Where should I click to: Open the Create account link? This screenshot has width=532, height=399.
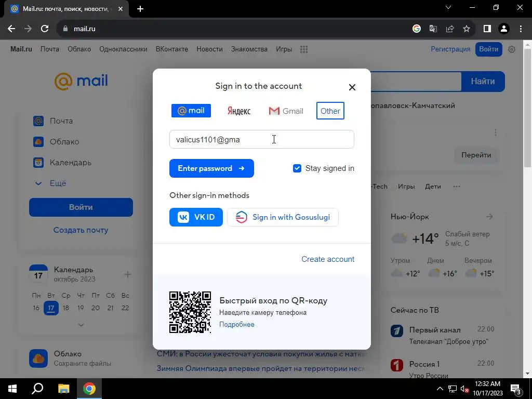coord(328,259)
